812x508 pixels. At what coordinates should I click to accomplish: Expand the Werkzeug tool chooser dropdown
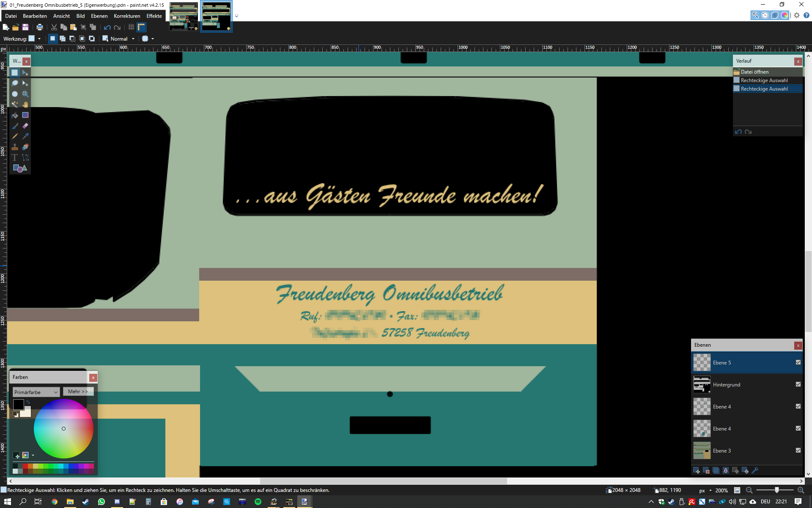[x=39, y=39]
